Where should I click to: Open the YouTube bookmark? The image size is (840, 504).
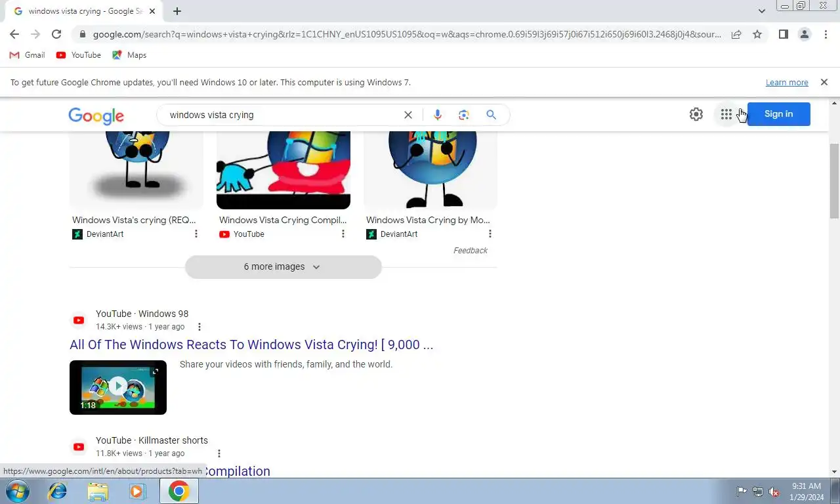click(x=78, y=55)
